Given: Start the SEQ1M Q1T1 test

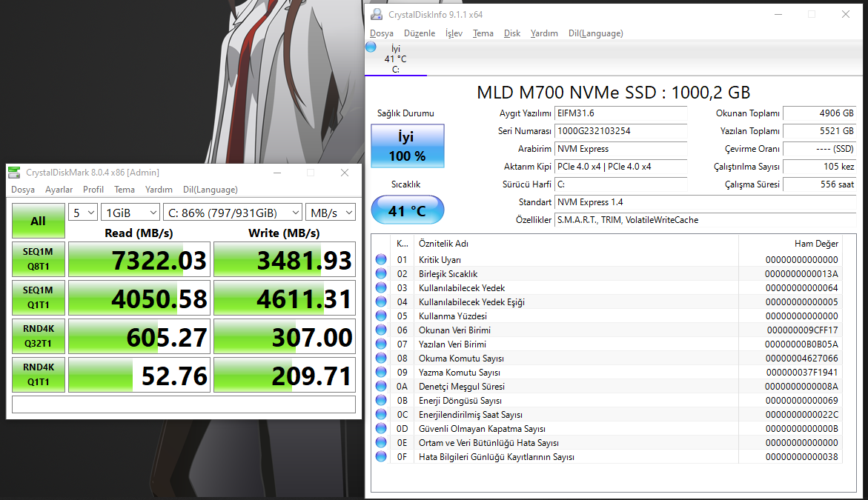Looking at the screenshot, I should (x=39, y=298).
